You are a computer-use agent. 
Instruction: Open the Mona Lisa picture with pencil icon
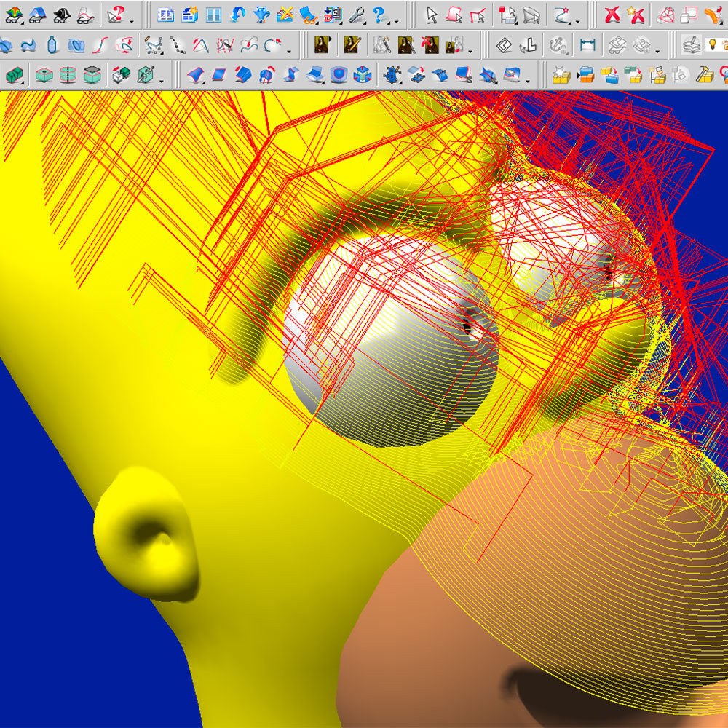click(x=353, y=45)
